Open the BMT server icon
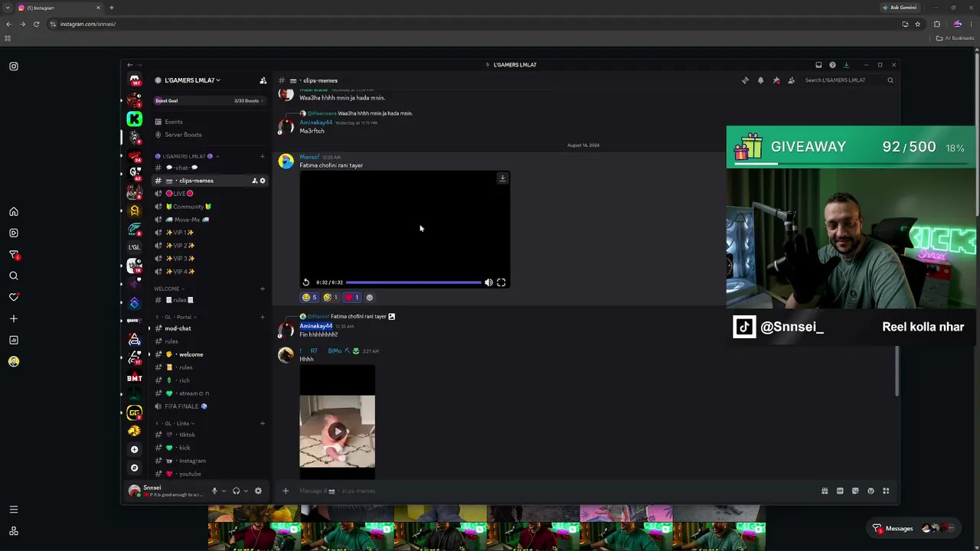 tap(135, 378)
